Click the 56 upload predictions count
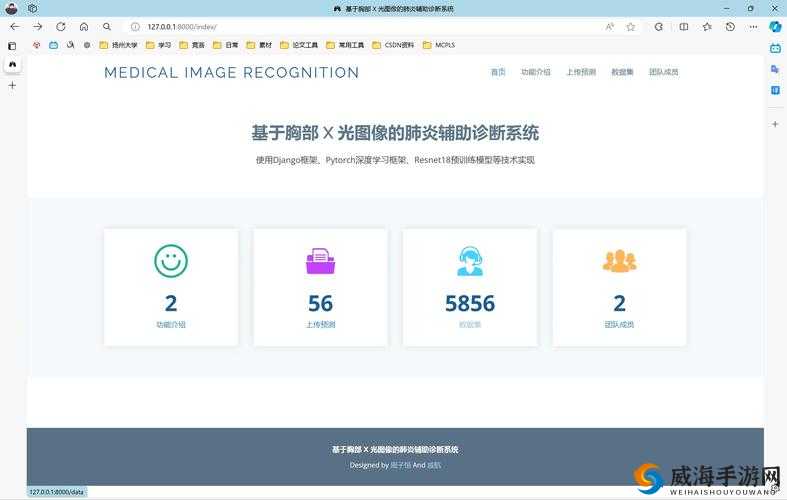This screenshot has height=500, width=787. coord(320,303)
